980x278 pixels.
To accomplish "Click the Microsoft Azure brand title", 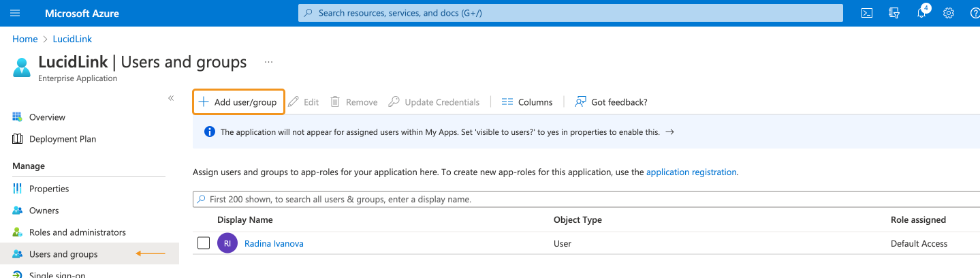I will click(x=82, y=13).
